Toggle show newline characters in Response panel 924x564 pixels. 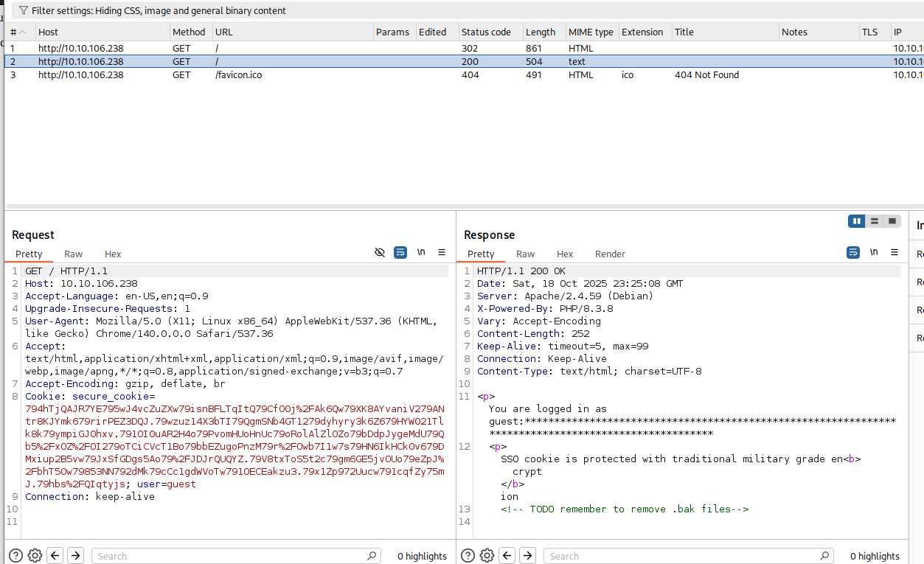click(874, 252)
